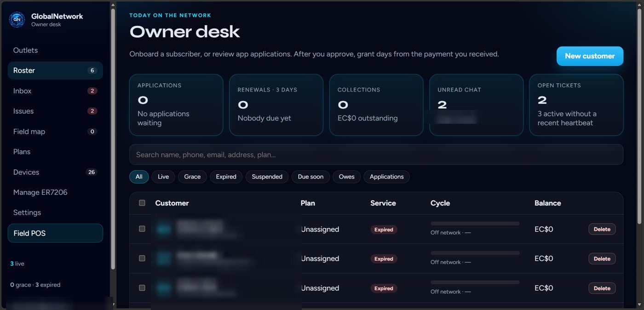The width and height of the screenshot is (644, 310).
Task: Open the Open tickets card
Action: (x=576, y=105)
